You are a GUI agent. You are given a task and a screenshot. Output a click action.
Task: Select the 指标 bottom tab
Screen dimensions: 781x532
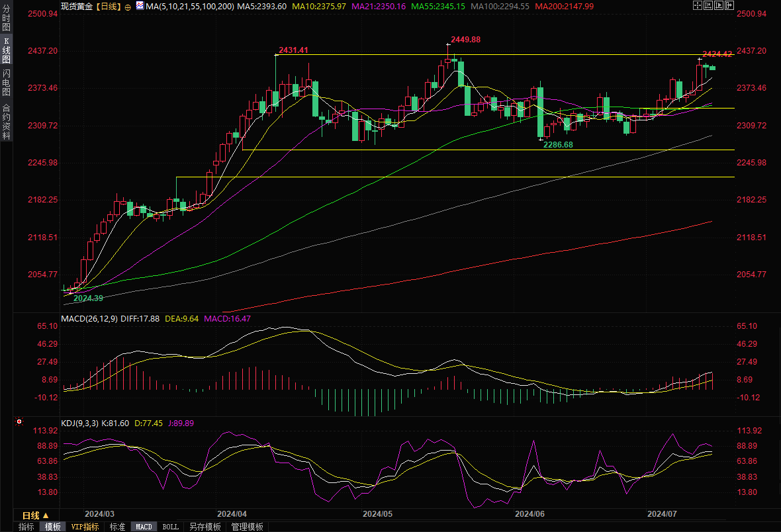tap(26, 527)
